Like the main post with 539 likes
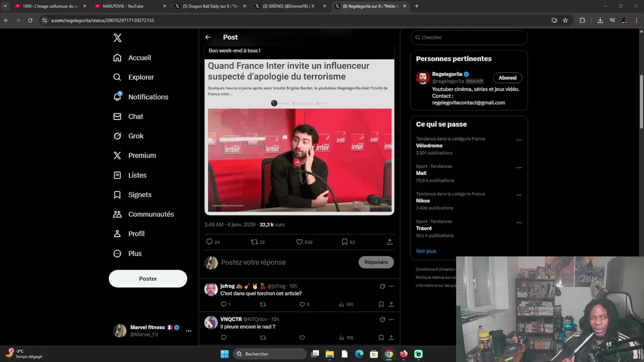Screen dimensions: 644x362 (299, 242)
